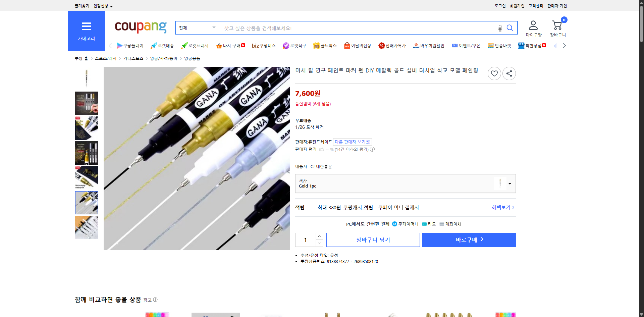
Task: Click the seller rating info icon
Action: pos(372,149)
